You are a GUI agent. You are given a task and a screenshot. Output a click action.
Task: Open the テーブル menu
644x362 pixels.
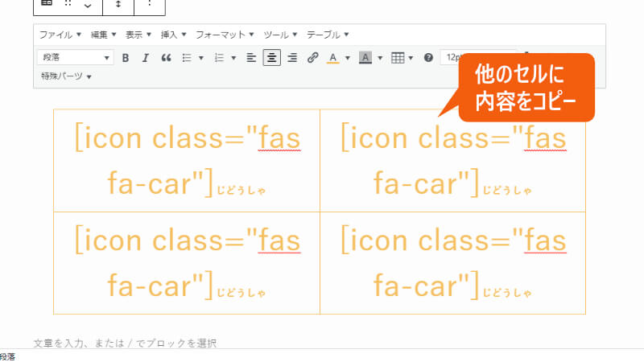pos(328,35)
